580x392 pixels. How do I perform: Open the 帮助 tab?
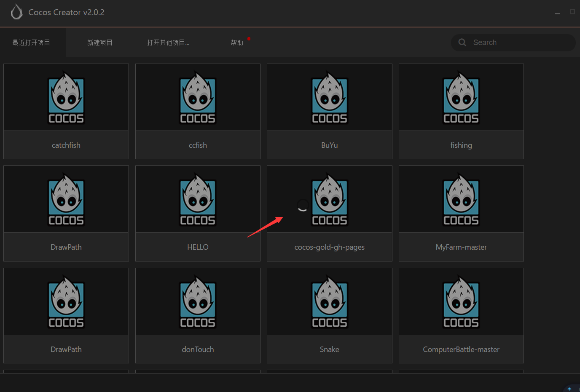(237, 43)
